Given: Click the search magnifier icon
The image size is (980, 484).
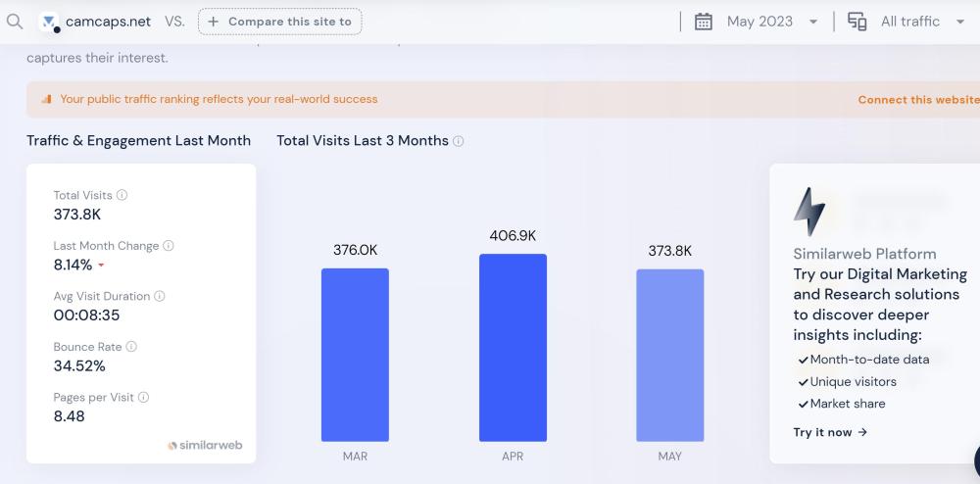Looking at the screenshot, I should (x=14, y=22).
